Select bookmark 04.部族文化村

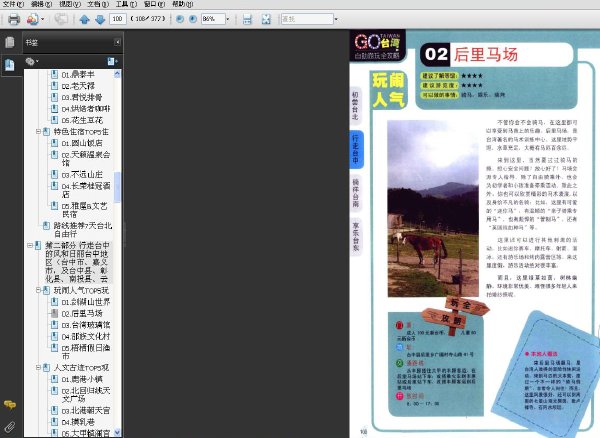pos(86,336)
